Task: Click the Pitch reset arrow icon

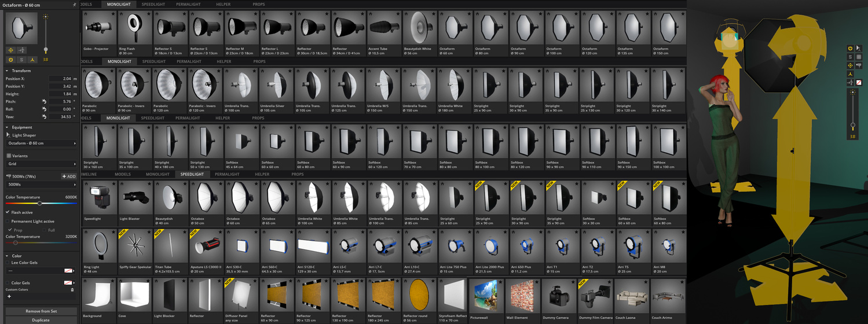Action: [x=44, y=101]
